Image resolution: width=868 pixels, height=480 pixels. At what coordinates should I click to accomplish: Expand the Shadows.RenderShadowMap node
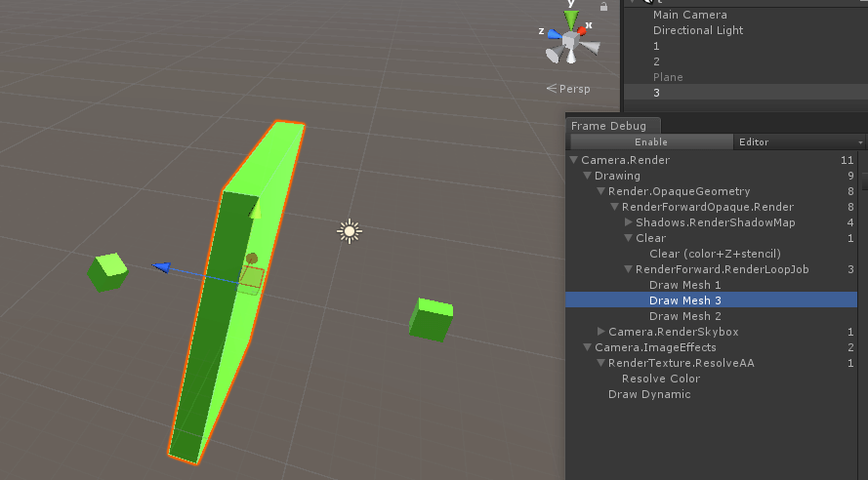point(629,221)
